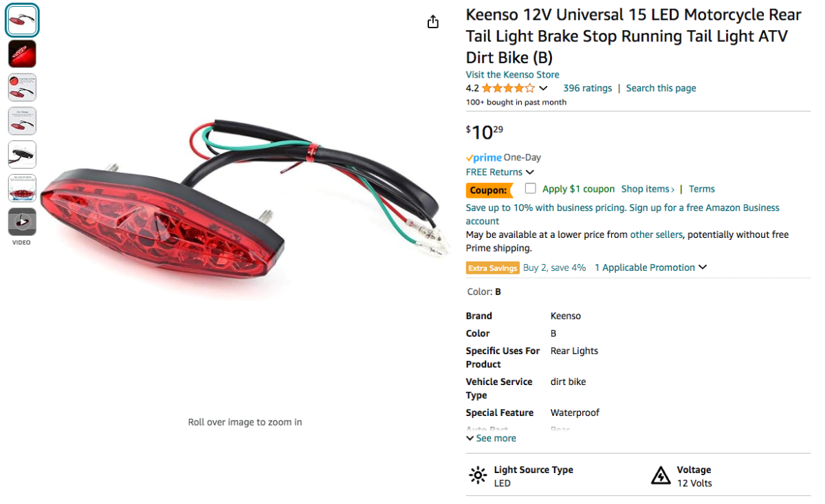Open the VIDEO thumbnail play icon
This screenshot has width=825, height=504.
pos(22,222)
